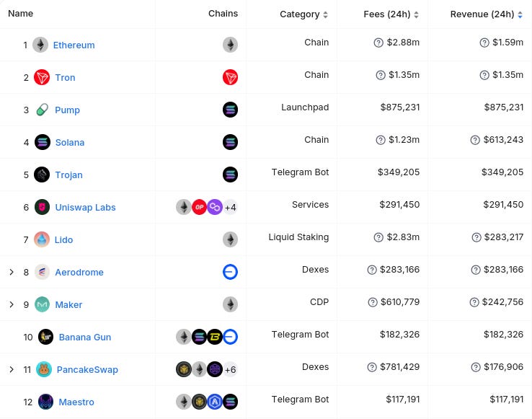Click Base chain icon in Aerodrome row
This screenshot has height=419, width=532.
pos(230,272)
